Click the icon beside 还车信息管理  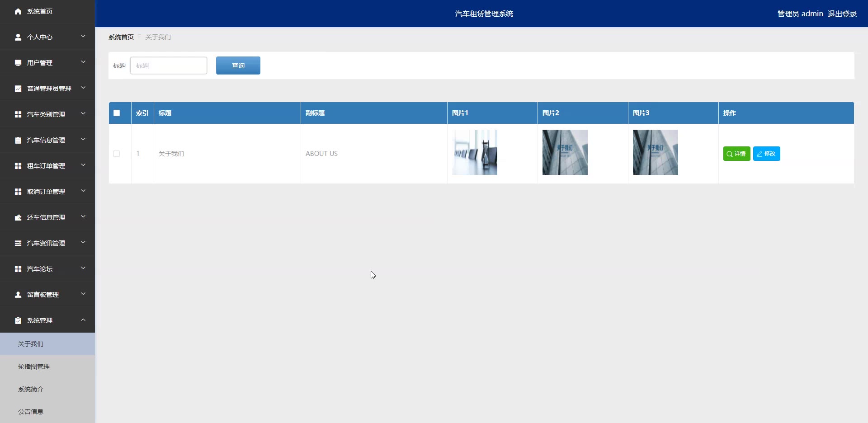[18, 217]
